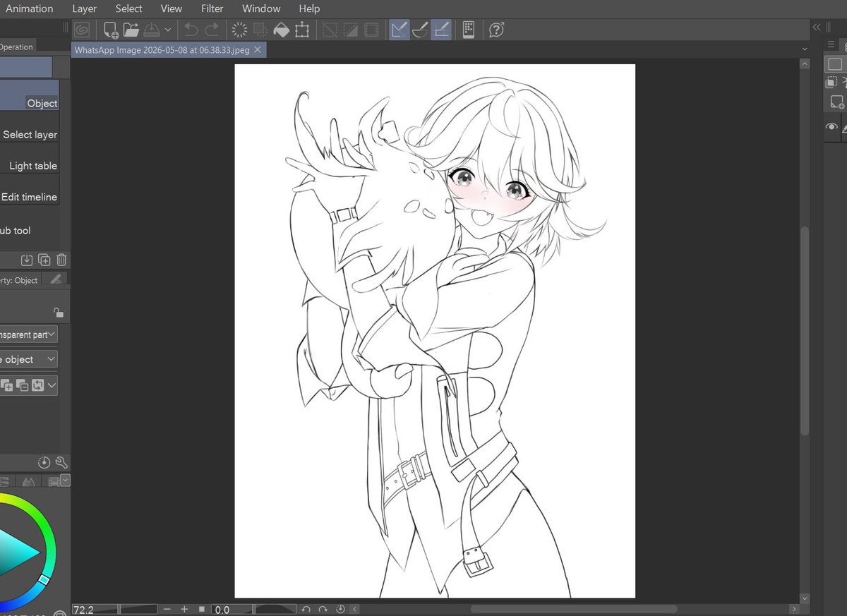Open the Help menu
The height and width of the screenshot is (616, 847).
(309, 8)
